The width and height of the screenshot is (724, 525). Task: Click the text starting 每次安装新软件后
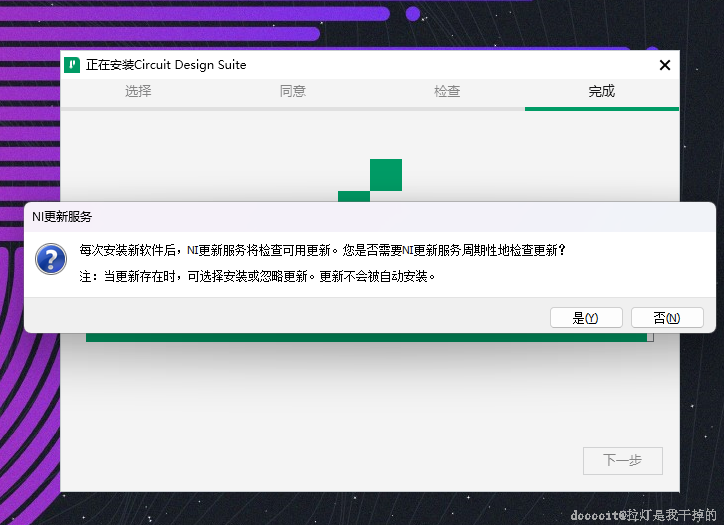[322, 250]
